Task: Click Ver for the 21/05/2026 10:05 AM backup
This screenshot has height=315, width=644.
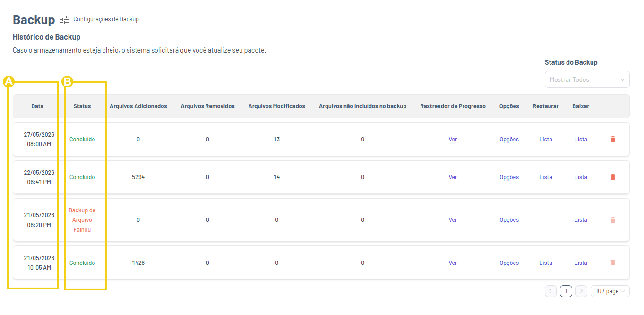Action: [x=453, y=263]
